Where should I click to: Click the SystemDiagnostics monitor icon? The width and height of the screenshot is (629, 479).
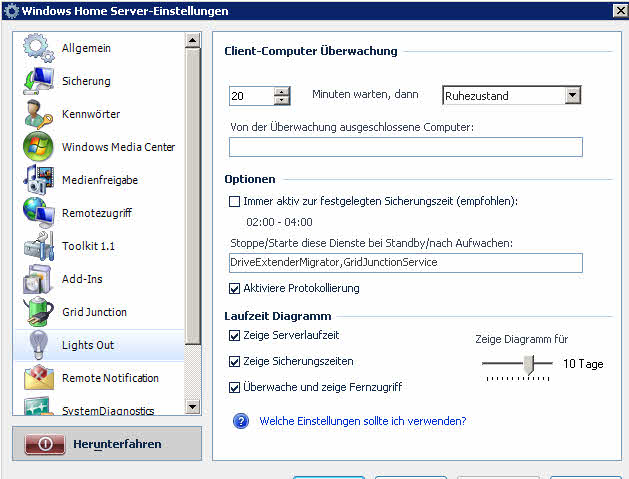click(x=39, y=406)
